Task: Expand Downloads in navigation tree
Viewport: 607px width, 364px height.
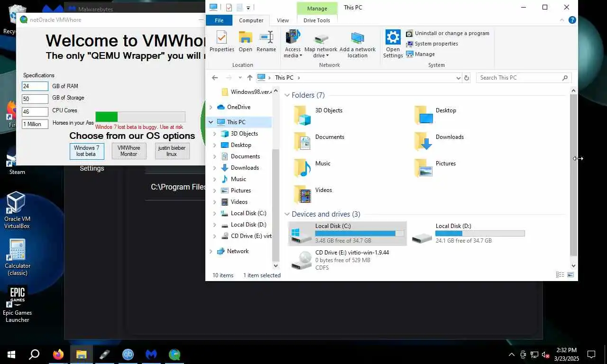Action: tap(215, 168)
